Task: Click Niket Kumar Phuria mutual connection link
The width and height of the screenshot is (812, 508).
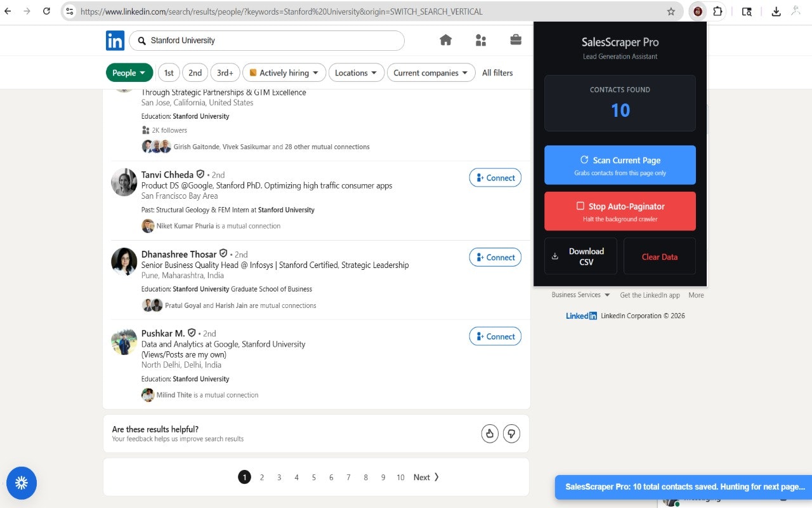Action: [218, 226]
